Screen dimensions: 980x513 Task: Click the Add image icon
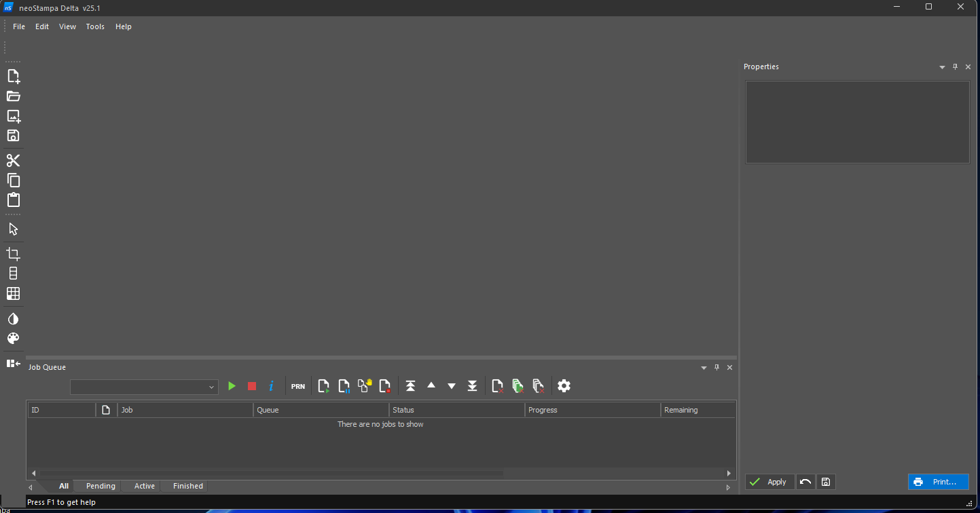point(14,116)
